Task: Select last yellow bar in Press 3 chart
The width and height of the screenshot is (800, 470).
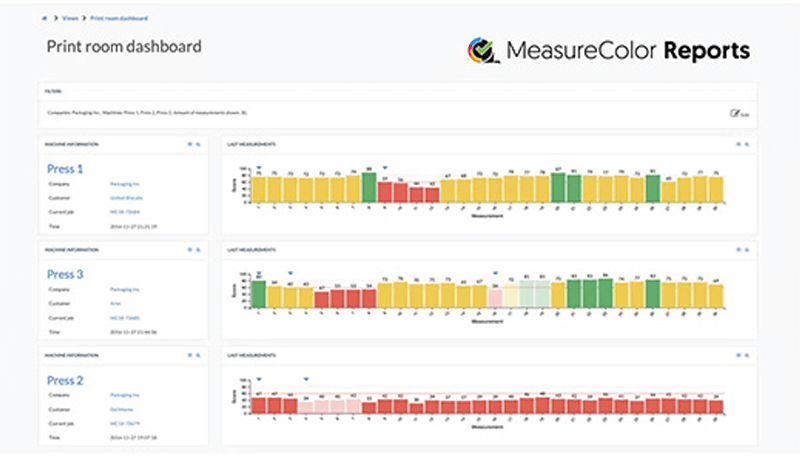Action: coord(716,296)
